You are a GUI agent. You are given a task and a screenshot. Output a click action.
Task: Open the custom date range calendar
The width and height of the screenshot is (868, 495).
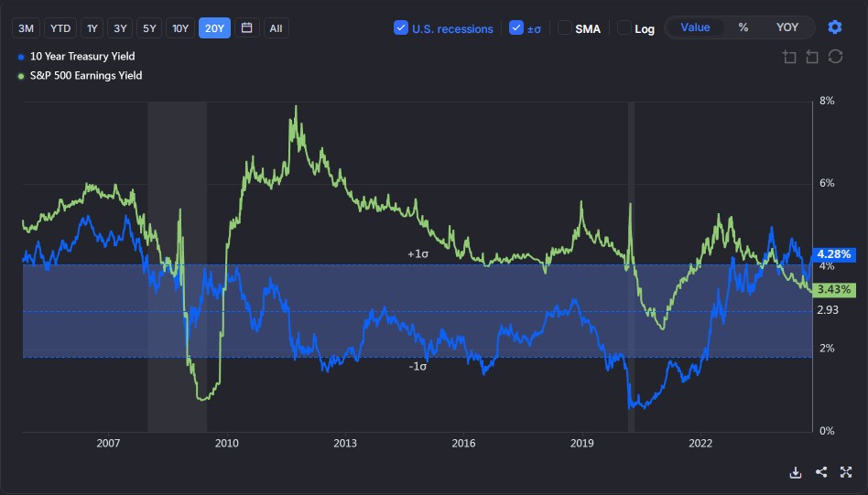click(x=246, y=27)
